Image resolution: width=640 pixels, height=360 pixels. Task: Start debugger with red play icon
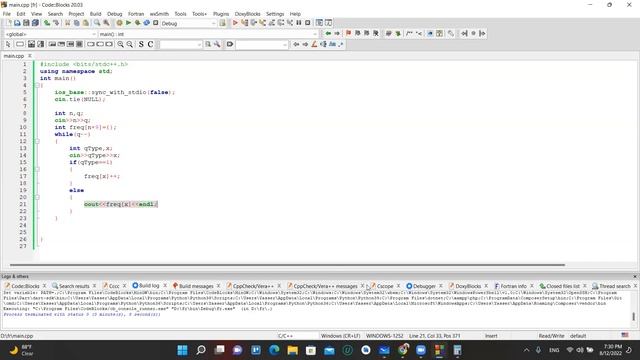pyautogui.click(x=235, y=23)
